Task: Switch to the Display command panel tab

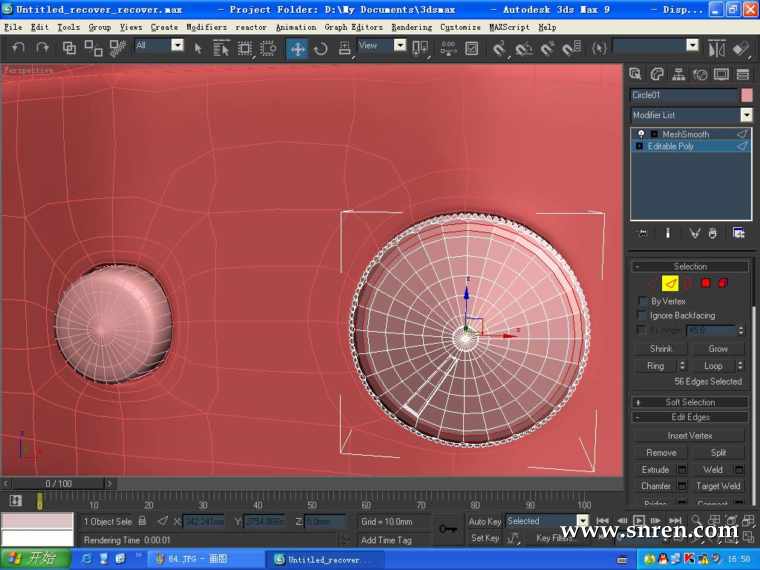Action: (x=721, y=74)
